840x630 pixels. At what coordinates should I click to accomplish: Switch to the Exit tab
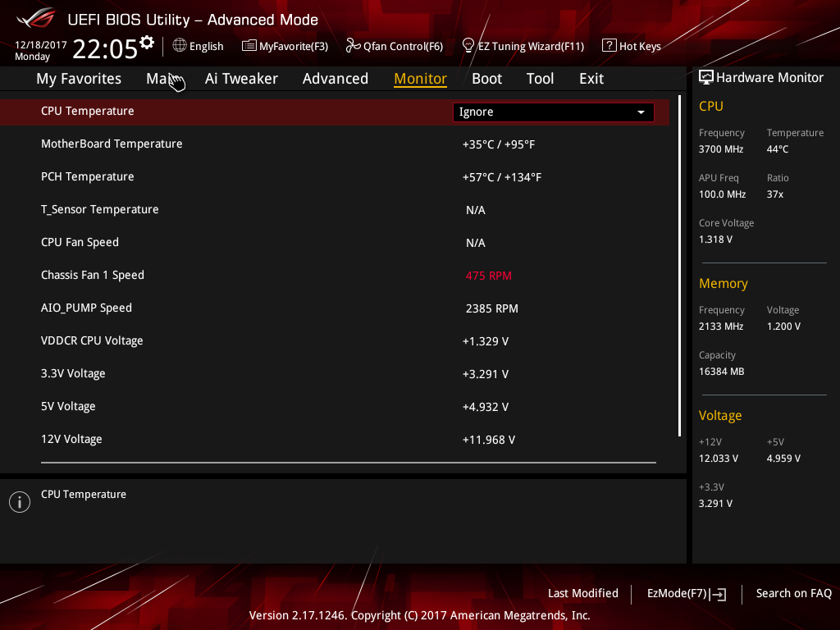[x=591, y=79]
